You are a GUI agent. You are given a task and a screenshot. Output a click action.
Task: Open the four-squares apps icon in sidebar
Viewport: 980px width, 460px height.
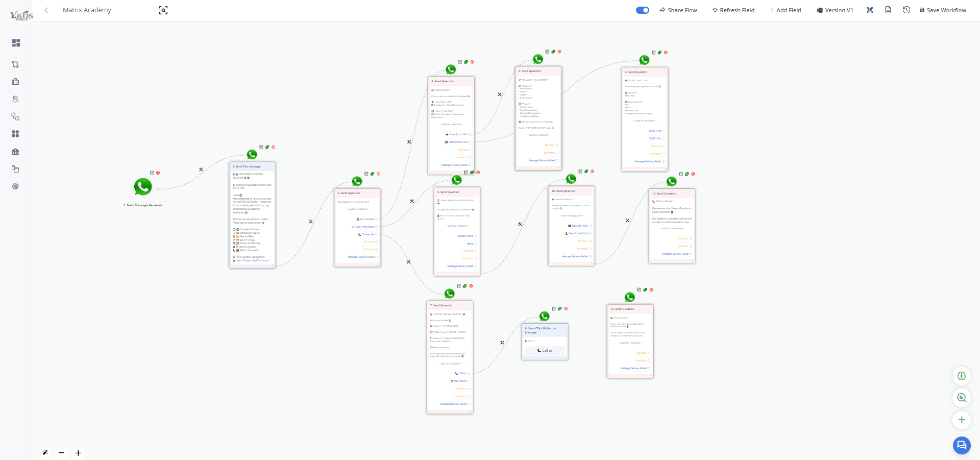[x=15, y=134]
